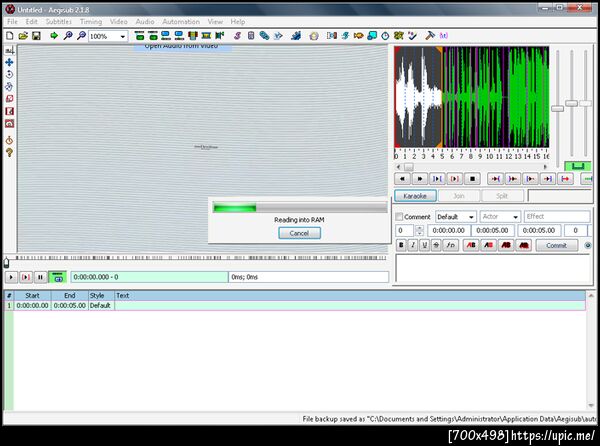
Task: Open the File menu
Action: 12,22
